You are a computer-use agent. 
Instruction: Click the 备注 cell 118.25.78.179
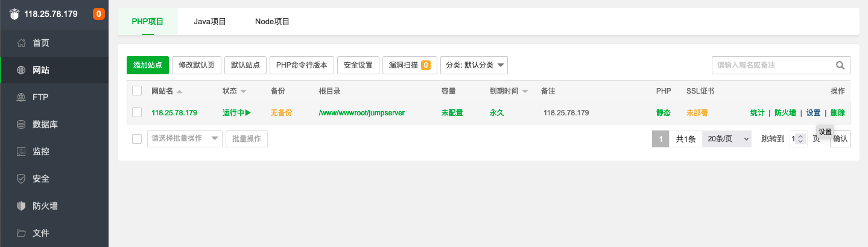pyautogui.click(x=566, y=112)
